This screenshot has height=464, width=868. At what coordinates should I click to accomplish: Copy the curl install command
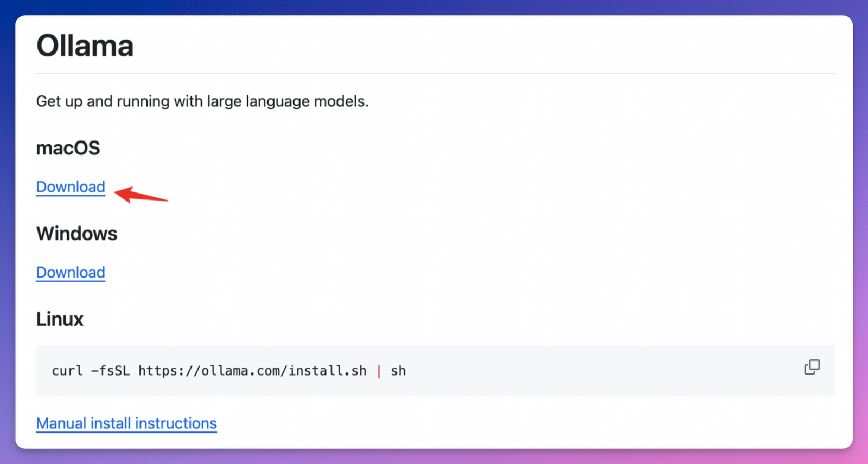click(x=812, y=368)
